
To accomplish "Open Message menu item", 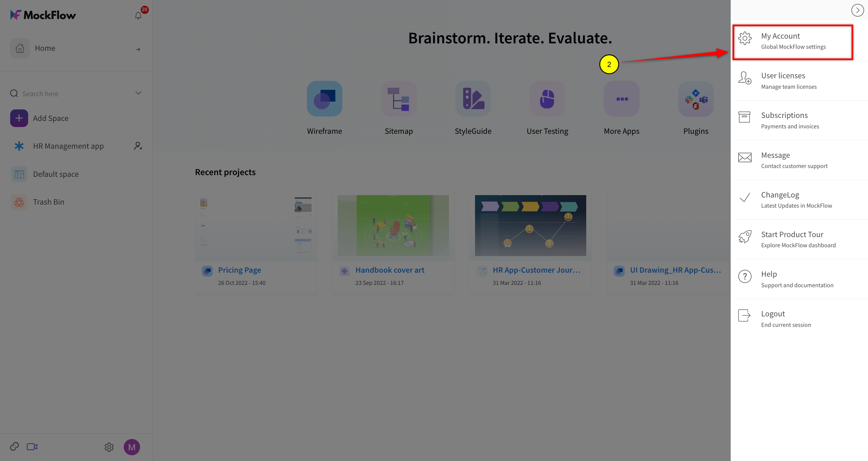I will 802,160.
